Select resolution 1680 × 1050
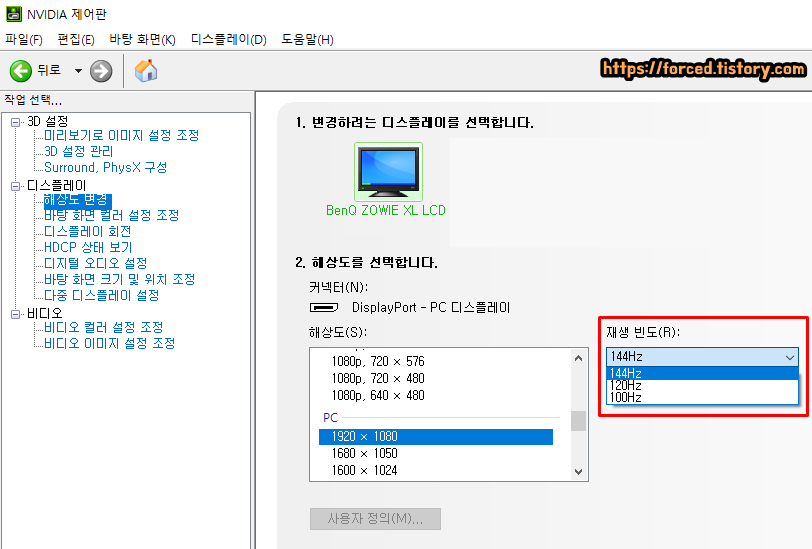812x549 pixels. 365,454
